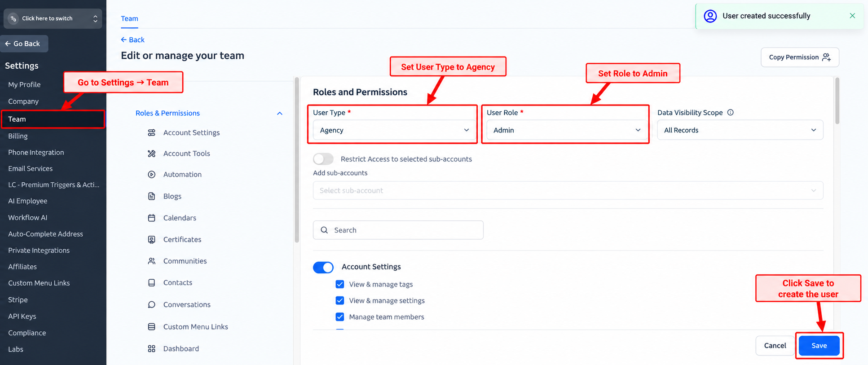Click the Conversations chat bubble icon

pyautogui.click(x=151, y=304)
